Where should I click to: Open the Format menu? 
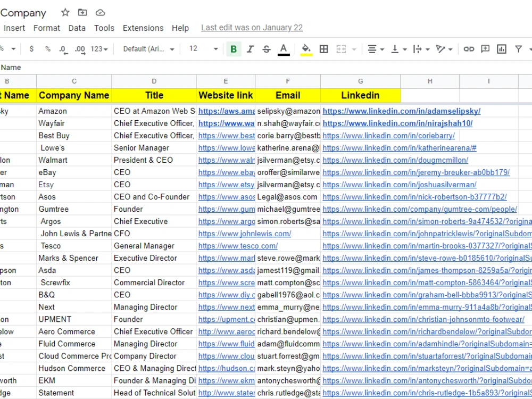click(x=46, y=28)
